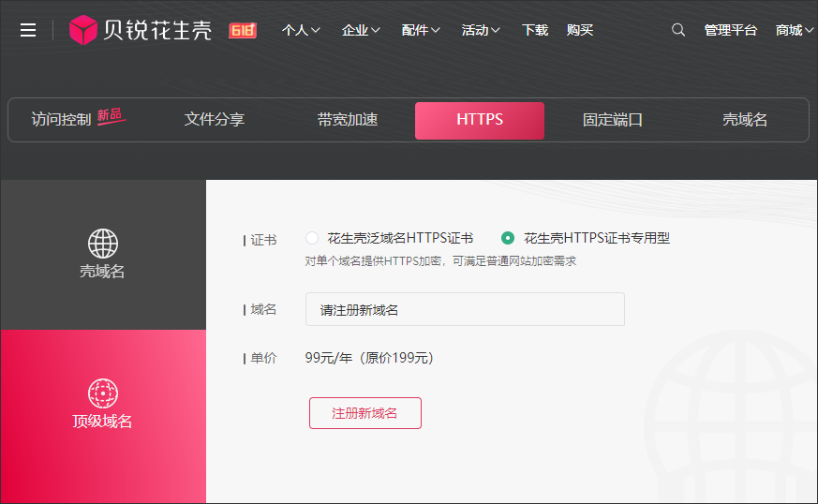Open the 购买 page
Image resolution: width=818 pixels, height=504 pixels.
(x=580, y=30)
